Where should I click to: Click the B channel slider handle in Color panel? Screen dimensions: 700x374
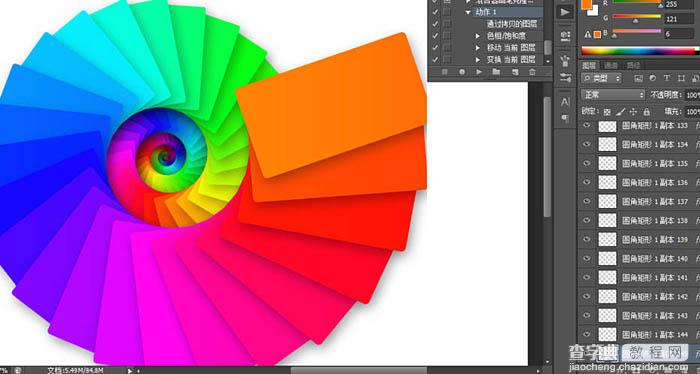(x=615, y=36)
